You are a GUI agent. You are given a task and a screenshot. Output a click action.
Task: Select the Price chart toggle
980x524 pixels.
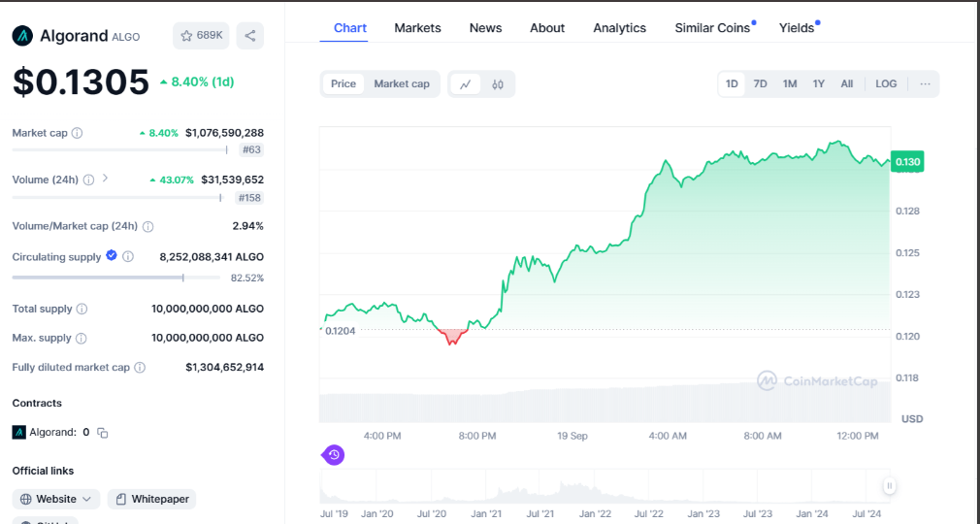[x=343, y=83]
